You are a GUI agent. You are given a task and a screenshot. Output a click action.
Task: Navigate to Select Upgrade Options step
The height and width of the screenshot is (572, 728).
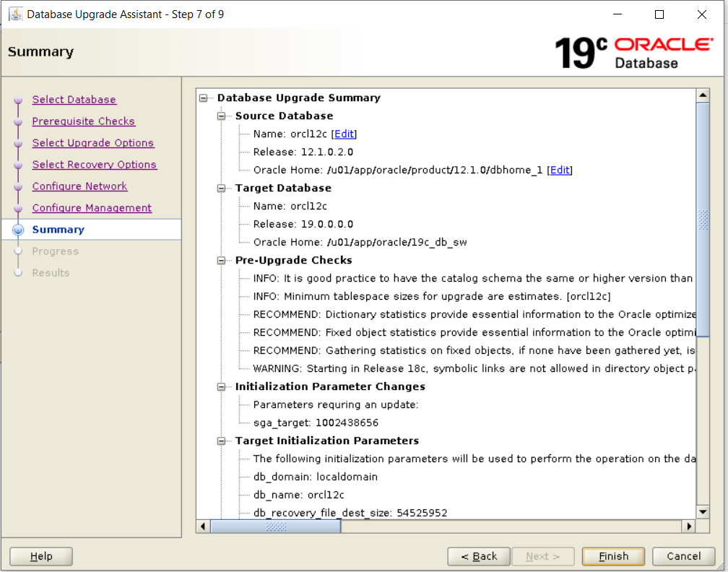[92, 143]
